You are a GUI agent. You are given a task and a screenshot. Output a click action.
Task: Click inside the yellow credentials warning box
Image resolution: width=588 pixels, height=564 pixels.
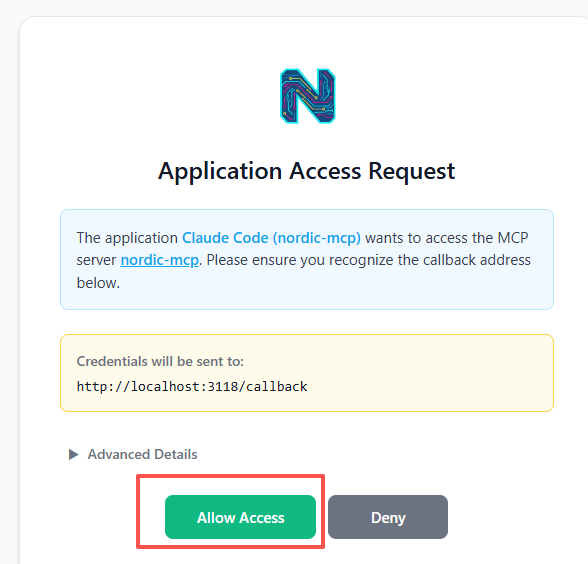pyautogui.click(x=307, y=373)
